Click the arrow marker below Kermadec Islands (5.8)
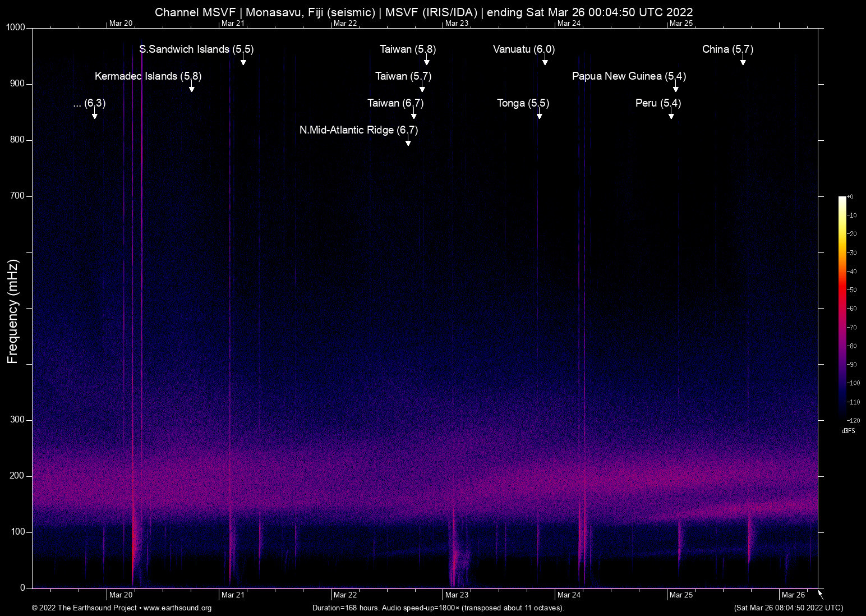The width and height of the screenshot is (866, 616). click(191, 88)
